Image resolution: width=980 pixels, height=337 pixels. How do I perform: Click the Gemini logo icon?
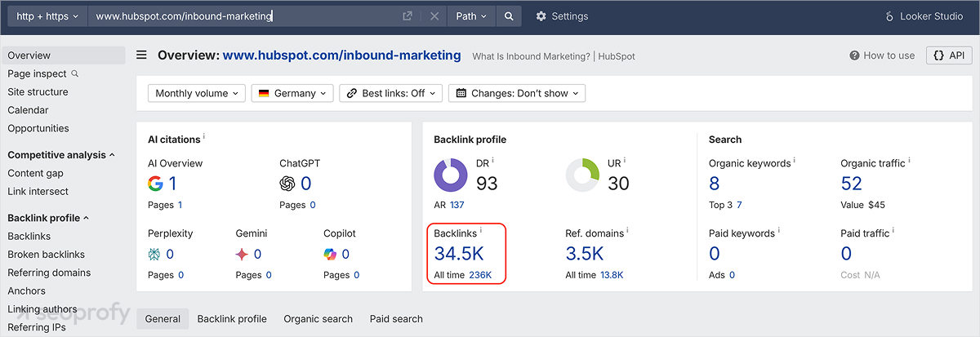(x=243, y=255)
